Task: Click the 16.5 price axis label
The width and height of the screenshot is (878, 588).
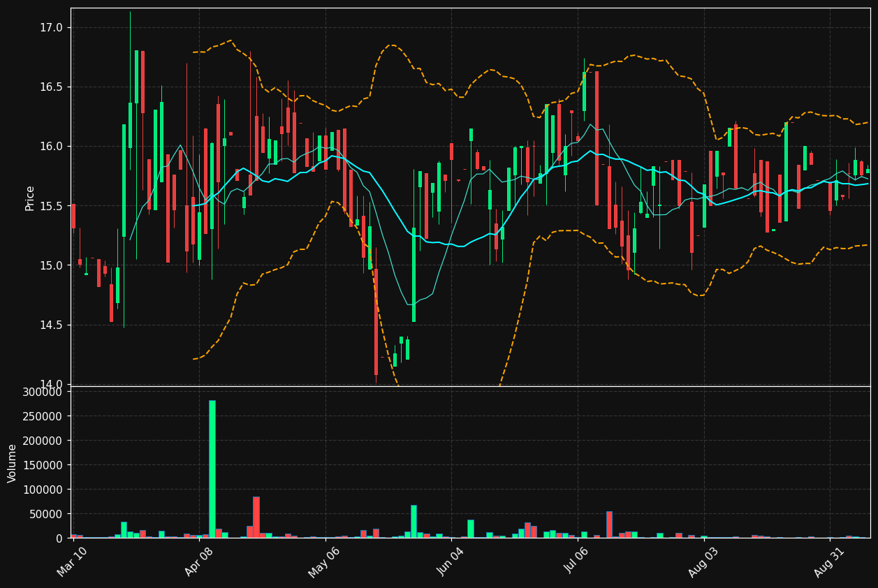Action: 52,87
